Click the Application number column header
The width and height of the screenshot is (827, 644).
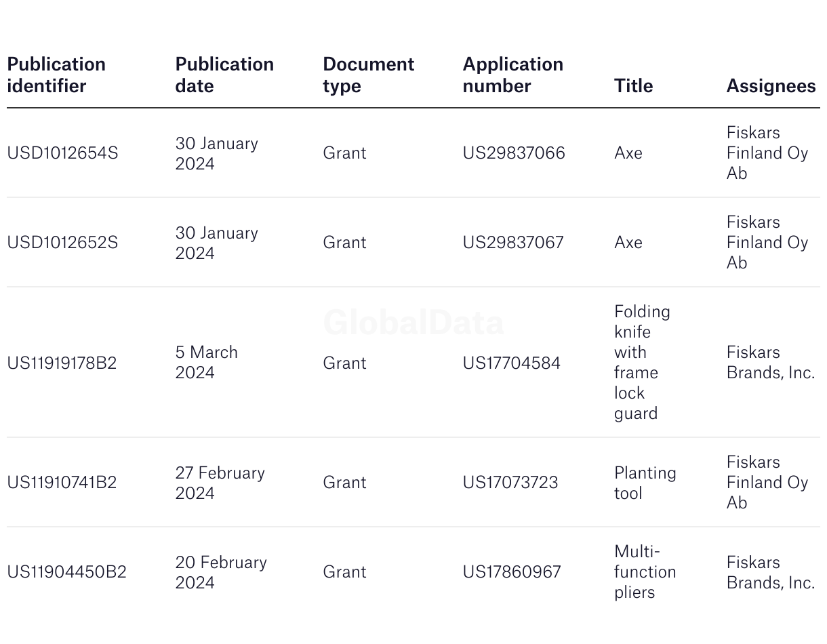pyautogui.click(x=512, y=75)
